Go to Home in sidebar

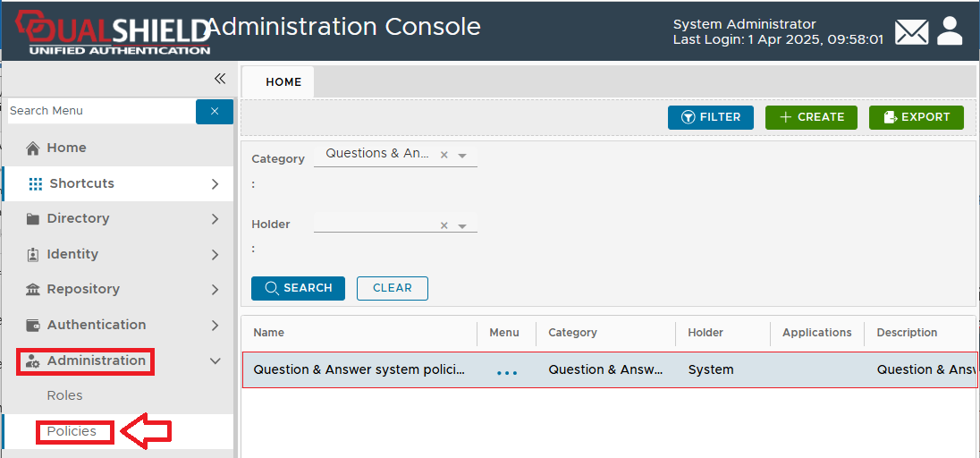click(x=66, y=148)
